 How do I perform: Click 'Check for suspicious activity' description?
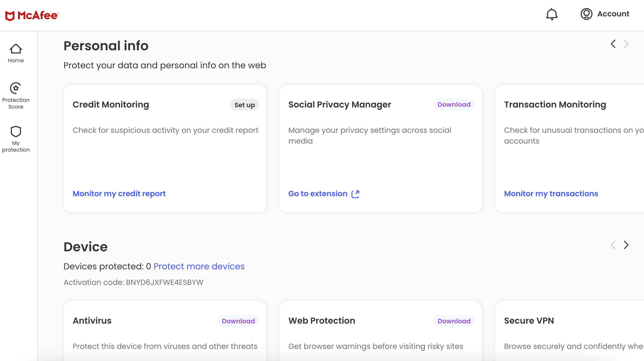[x=165, y=130]
